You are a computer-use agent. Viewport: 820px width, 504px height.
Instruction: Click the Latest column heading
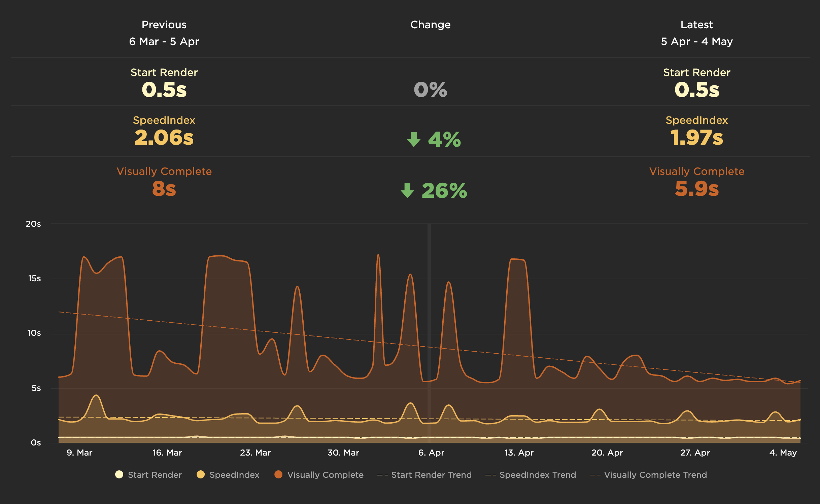tap(696, 25)
